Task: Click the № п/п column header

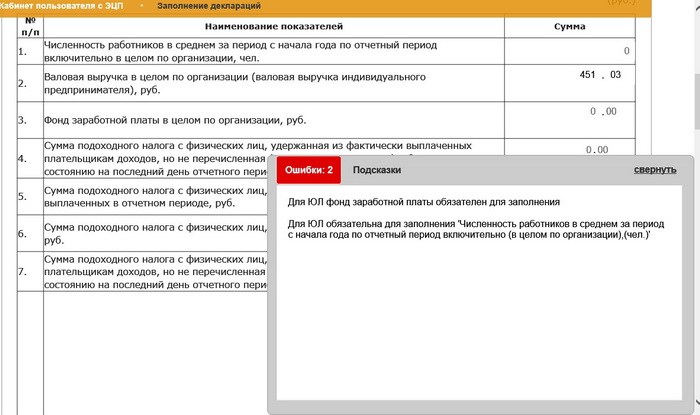Action: click(x=30, y=26)
